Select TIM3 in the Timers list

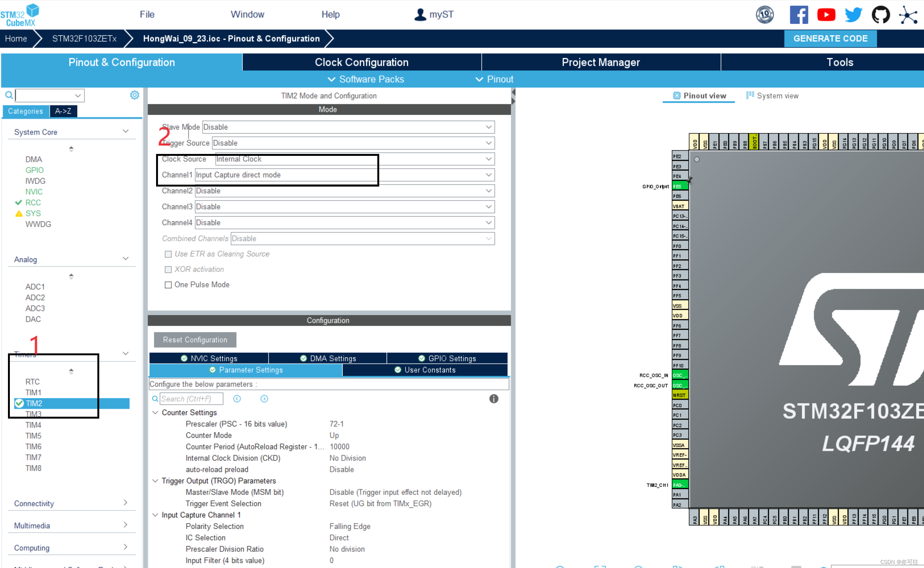[x=33, y=414]
